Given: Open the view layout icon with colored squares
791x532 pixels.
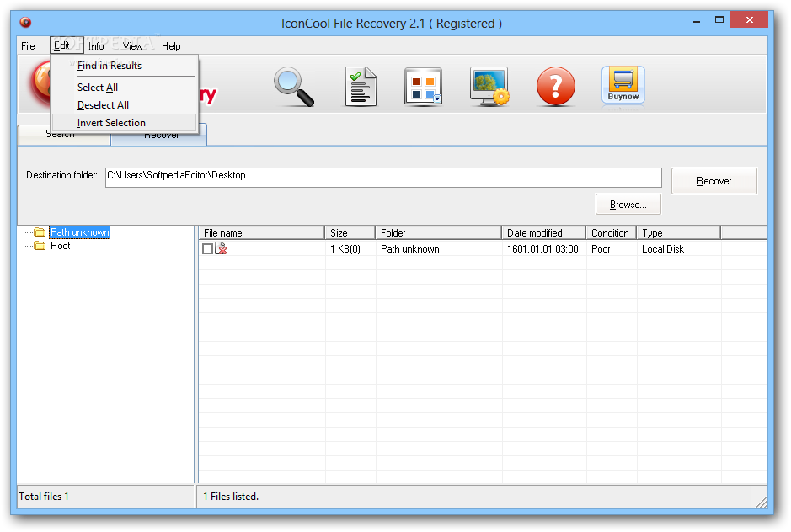Looking at the screenshot, I should tap(423, 87).
